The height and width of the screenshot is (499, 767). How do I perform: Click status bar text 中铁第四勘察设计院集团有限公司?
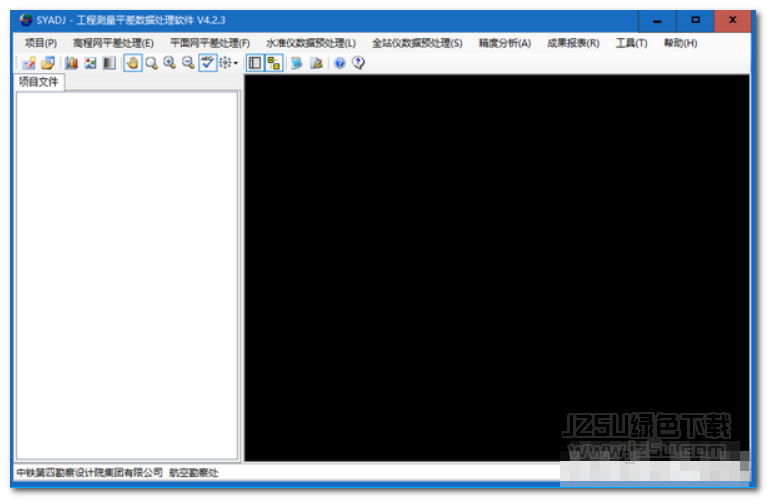(90, 473)
